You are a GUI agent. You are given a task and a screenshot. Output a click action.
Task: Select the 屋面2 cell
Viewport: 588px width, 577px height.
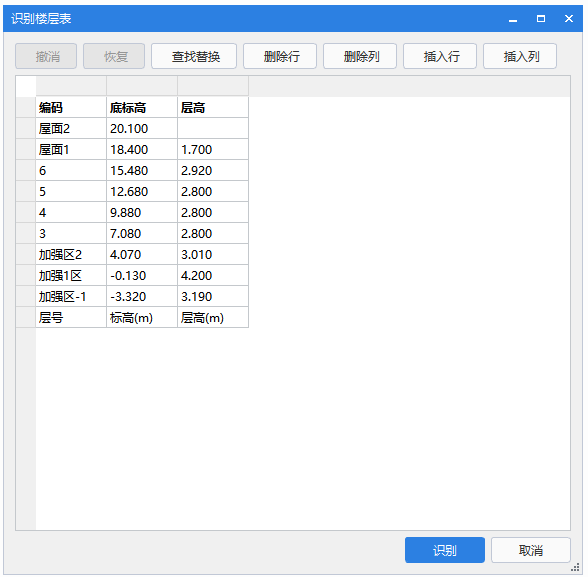[71, 128]
